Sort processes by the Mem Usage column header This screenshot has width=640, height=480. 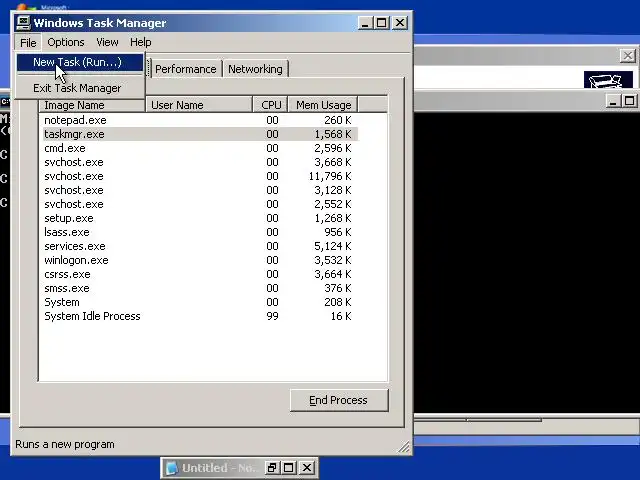click(x=323, y=105)
